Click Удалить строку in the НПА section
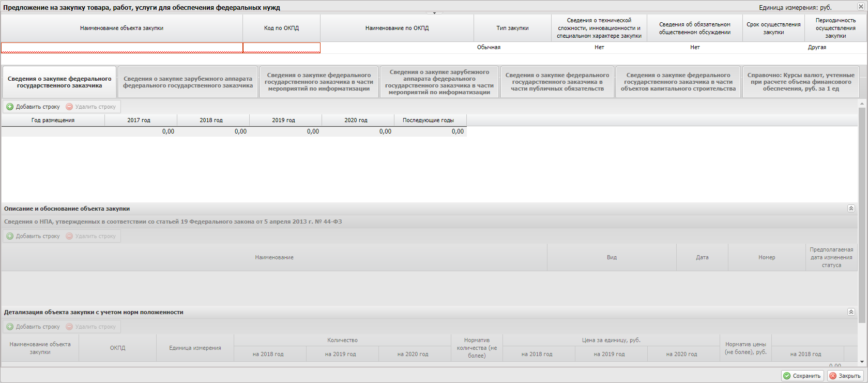The image size is (868, 383). [91, 236]
